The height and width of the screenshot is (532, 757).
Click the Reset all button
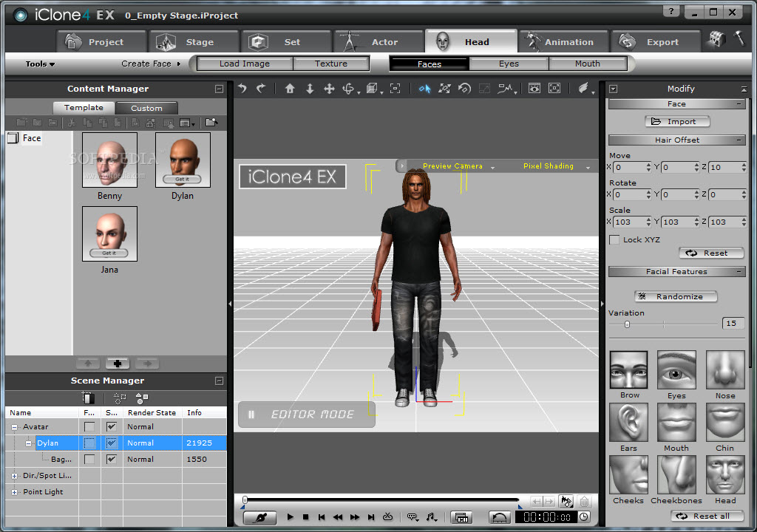707,516
